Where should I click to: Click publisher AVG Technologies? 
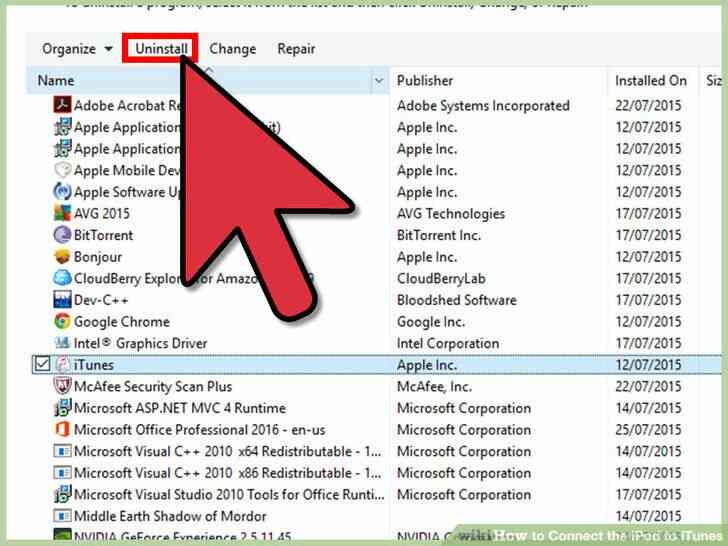click(451, 214)
